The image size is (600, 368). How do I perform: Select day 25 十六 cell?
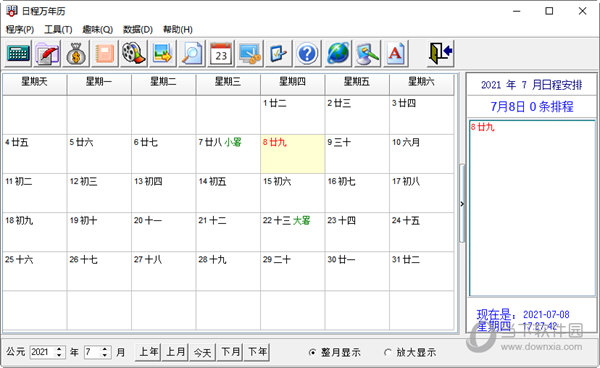35,271
